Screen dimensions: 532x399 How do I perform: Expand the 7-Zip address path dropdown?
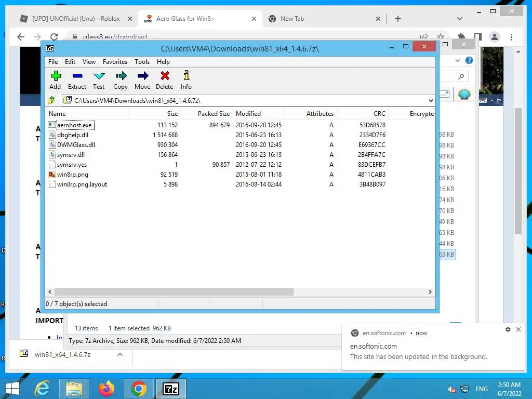click(x=431, y=100)
